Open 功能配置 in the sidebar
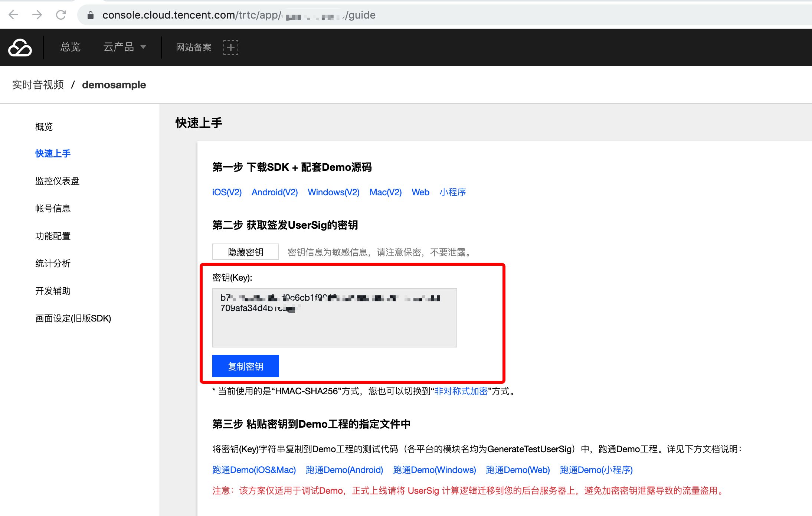This screenshot has width=812, height=516. coord(53,236)
